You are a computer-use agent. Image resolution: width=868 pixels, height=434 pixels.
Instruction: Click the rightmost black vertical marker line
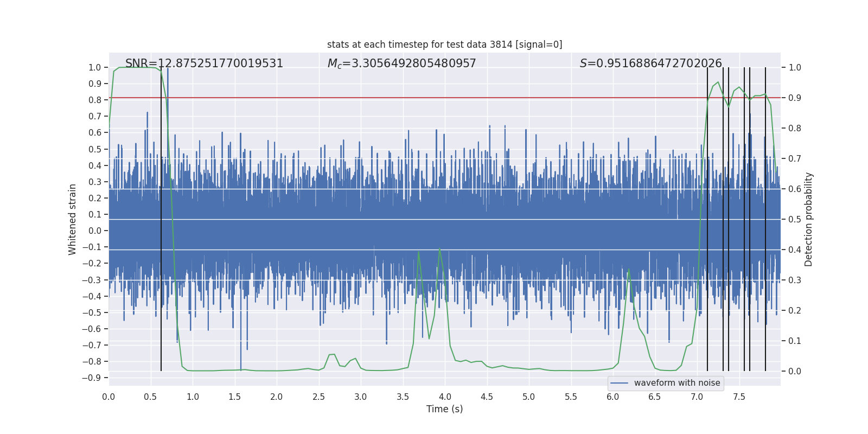(x=765, y=228)
